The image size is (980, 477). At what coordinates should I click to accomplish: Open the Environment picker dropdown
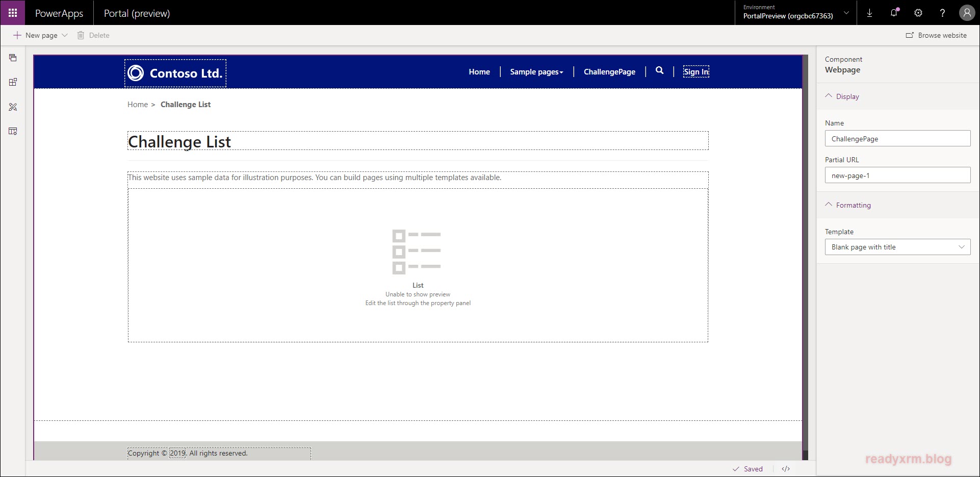coord(846,13)
